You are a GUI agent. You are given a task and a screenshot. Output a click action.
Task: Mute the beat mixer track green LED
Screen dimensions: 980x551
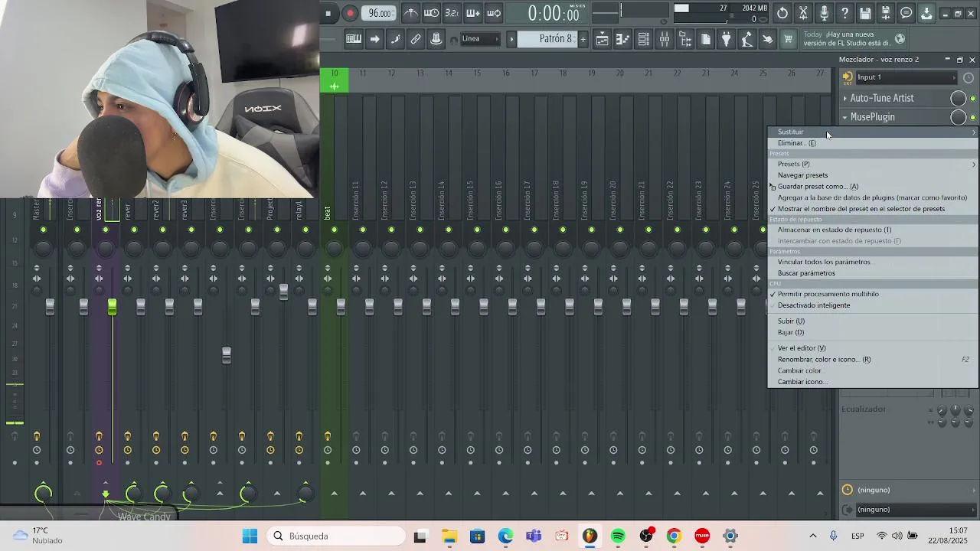334,230
